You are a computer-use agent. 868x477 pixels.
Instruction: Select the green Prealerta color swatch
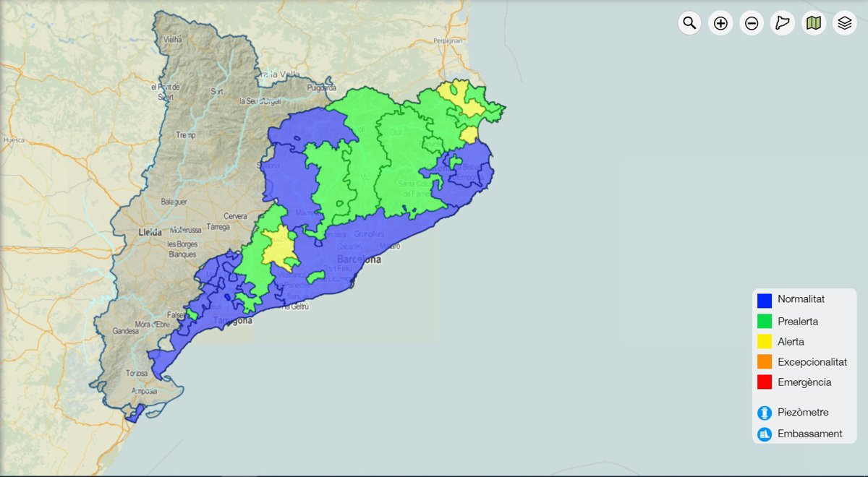point(765,321)
